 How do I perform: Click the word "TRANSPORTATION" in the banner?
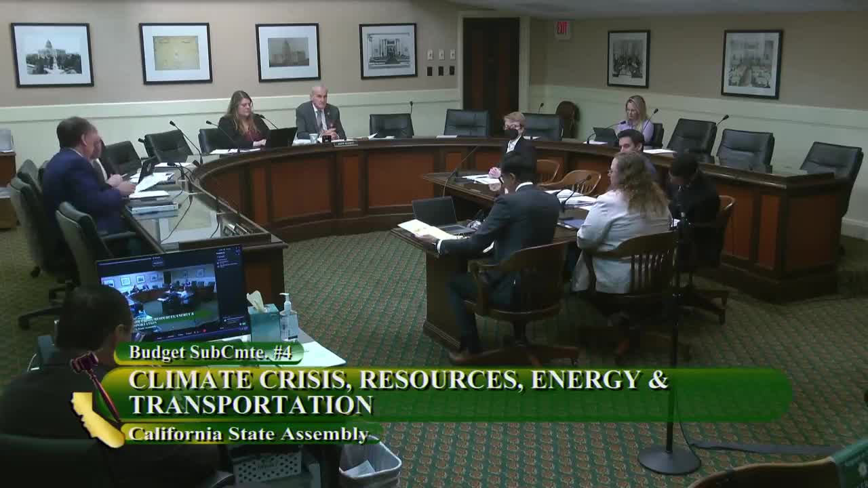[x=251, y=405]
